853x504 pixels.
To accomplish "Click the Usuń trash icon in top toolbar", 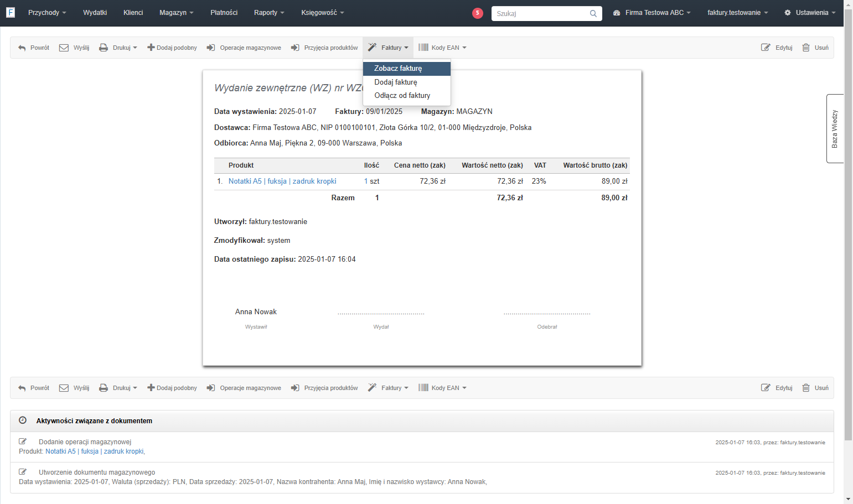I will [806, 48].
